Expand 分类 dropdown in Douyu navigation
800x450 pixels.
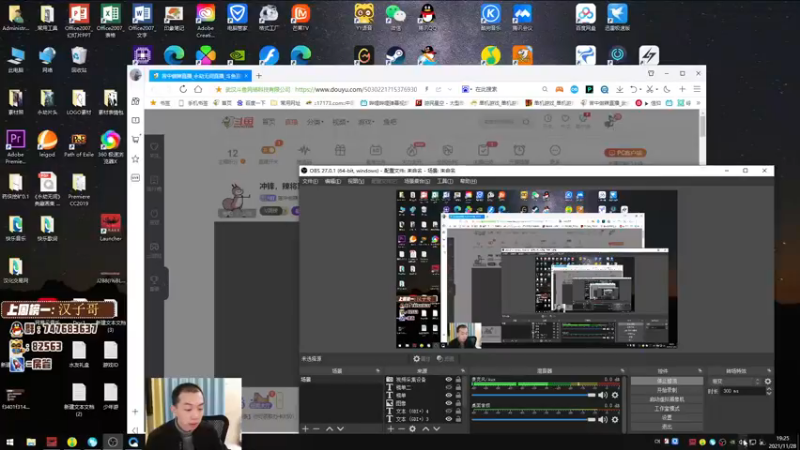pyautogui.click(x=315, y=122)
